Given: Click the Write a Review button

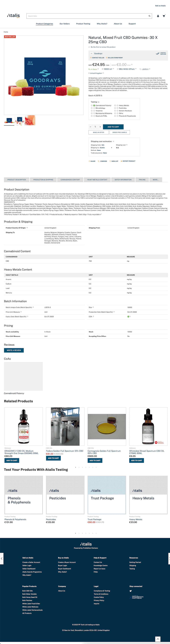Looking at the screenshot, I should pyautogui.click(x=14, y=350).
